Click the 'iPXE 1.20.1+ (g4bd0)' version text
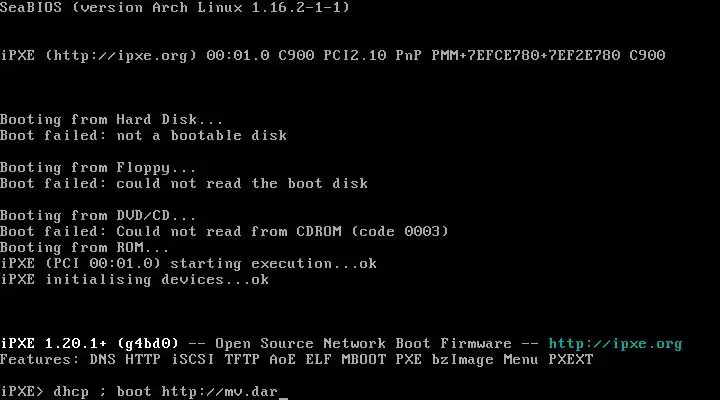The height and width of the screenshot is (400, 720). pos(90,344)
